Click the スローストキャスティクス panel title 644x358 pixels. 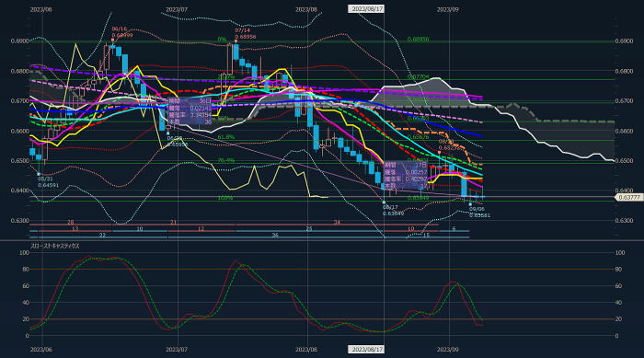pyautogui.click(x=55, y=247)
